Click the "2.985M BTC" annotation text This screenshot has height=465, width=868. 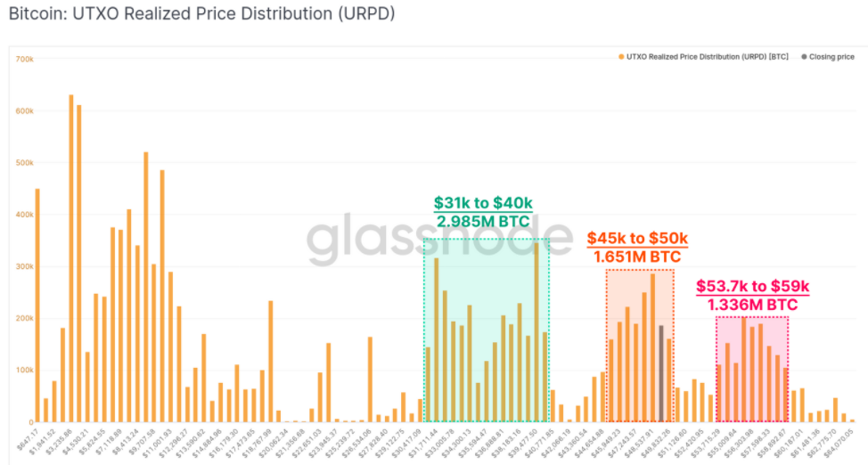483,222
